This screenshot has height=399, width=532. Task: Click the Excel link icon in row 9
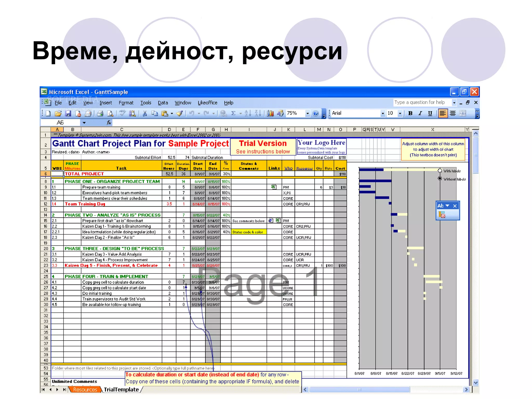click(x=274, y=187)
